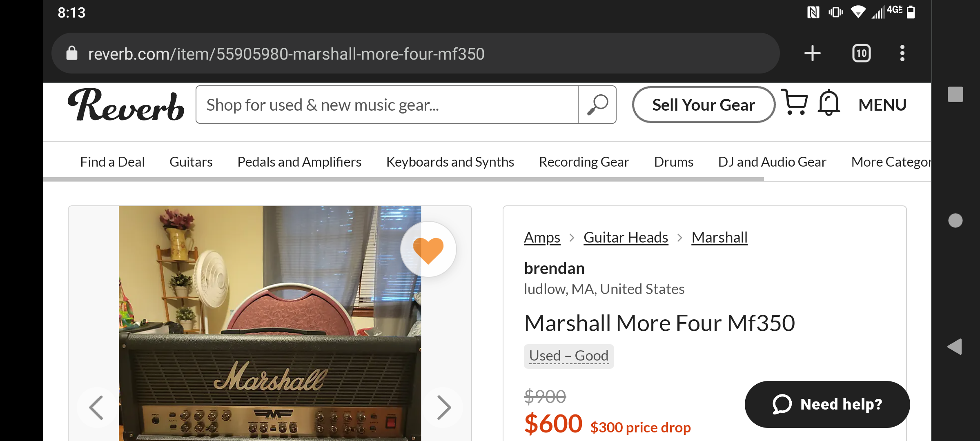Screen dimensions: 980x441
Task: Tap the Android back button
Action: [955, 347]
